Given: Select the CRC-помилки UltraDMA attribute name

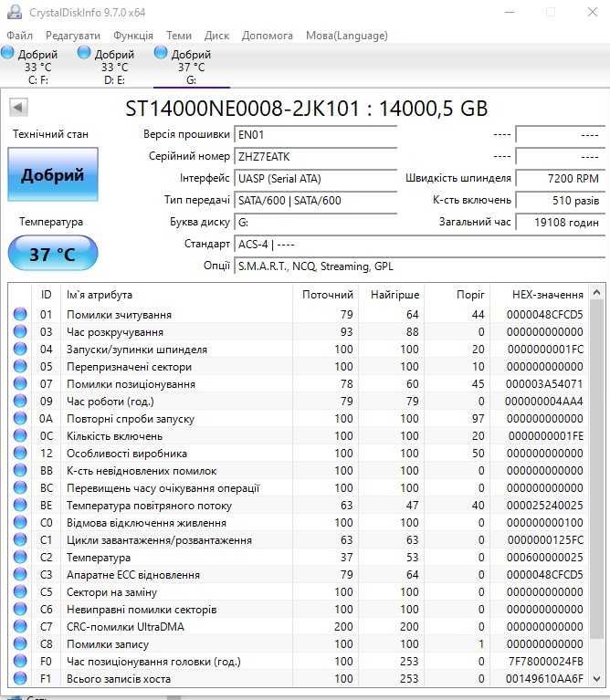Looking at the screenshot, I should coord(125,627).
